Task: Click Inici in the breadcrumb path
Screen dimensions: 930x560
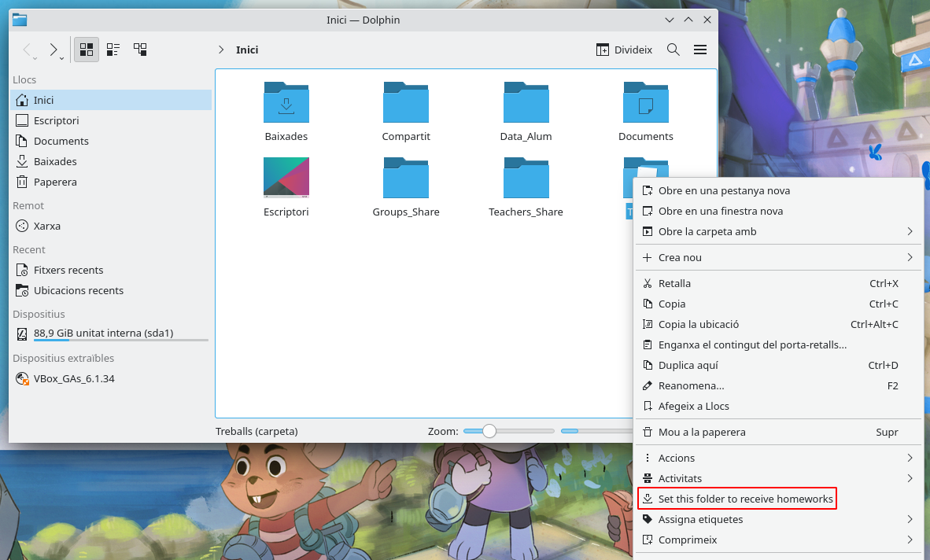Action: 247,50
